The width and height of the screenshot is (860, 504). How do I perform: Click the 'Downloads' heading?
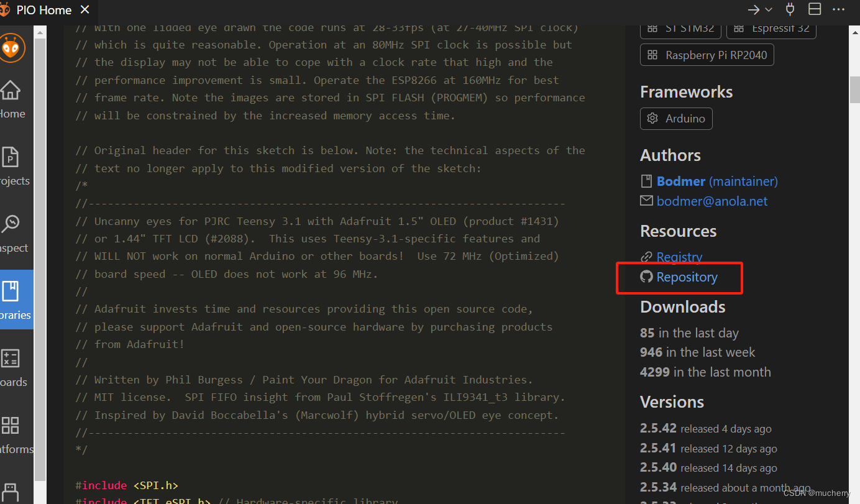[x=683, y=307]
